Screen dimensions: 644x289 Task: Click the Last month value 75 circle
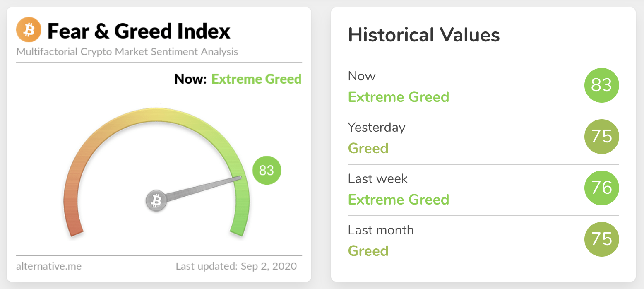pyautogui.click(x=601, y=239)
